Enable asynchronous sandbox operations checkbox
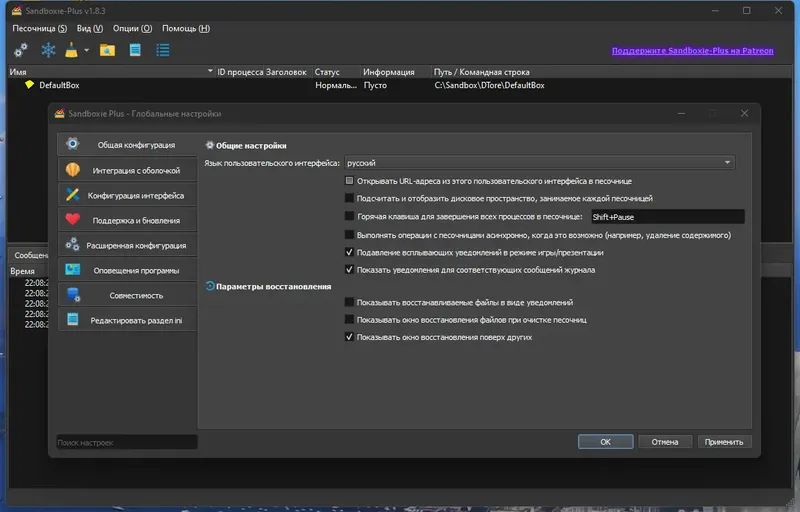The image size is (800, 512). [349, 235]
